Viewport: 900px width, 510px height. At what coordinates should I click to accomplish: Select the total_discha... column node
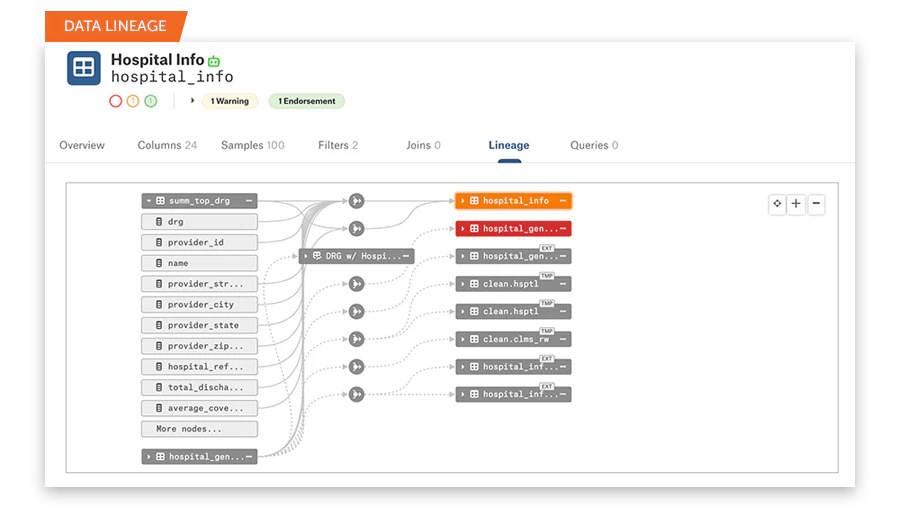(199, 387)
